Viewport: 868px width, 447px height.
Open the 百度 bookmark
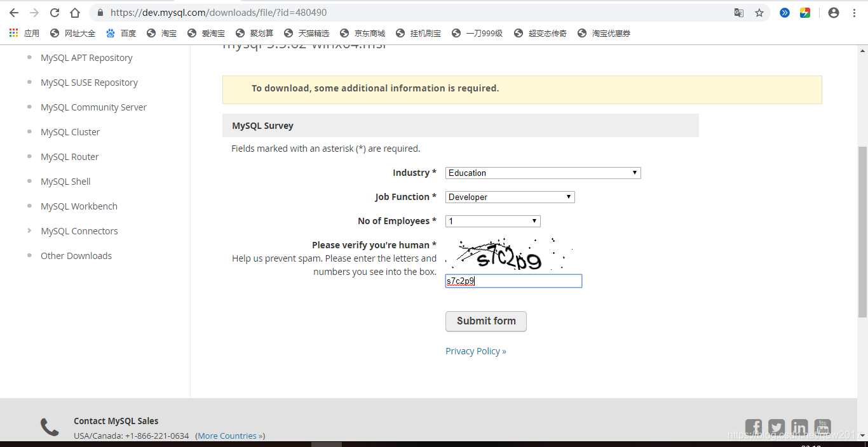(121, 33)
